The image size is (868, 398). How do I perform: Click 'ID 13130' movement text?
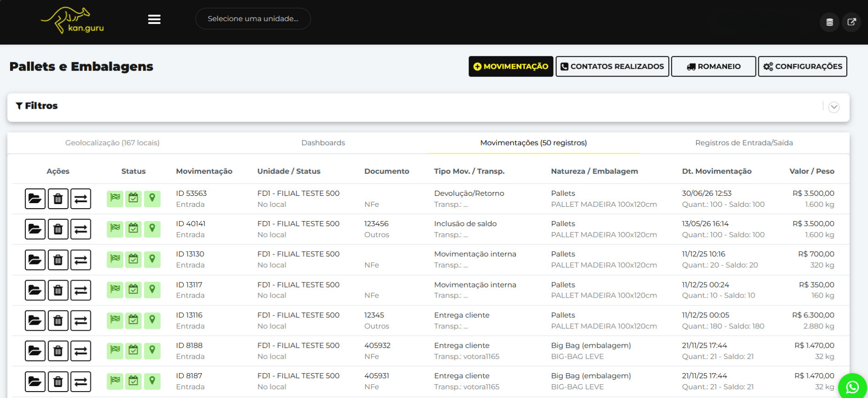[x=190, y=254]
